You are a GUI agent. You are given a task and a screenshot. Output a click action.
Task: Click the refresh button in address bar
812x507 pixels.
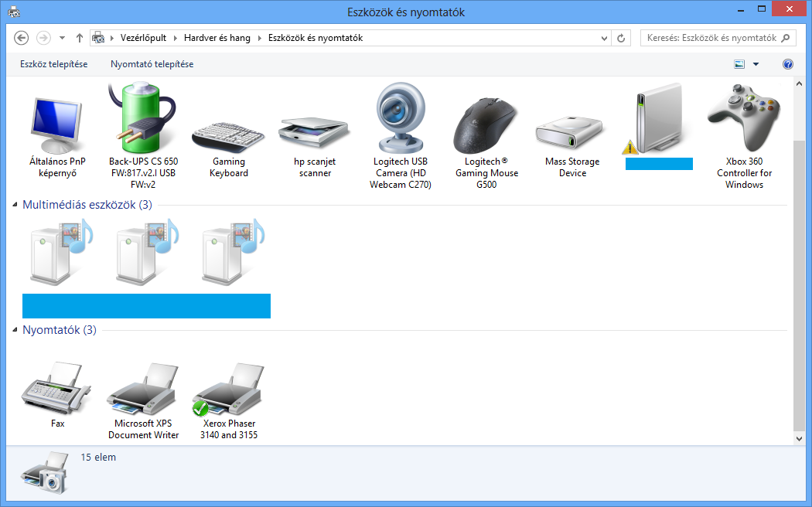point(621,38)
